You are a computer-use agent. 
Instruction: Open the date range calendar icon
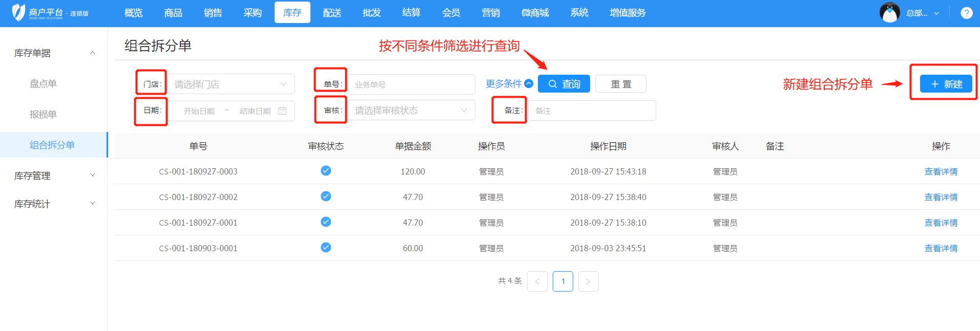click(282, 111)
